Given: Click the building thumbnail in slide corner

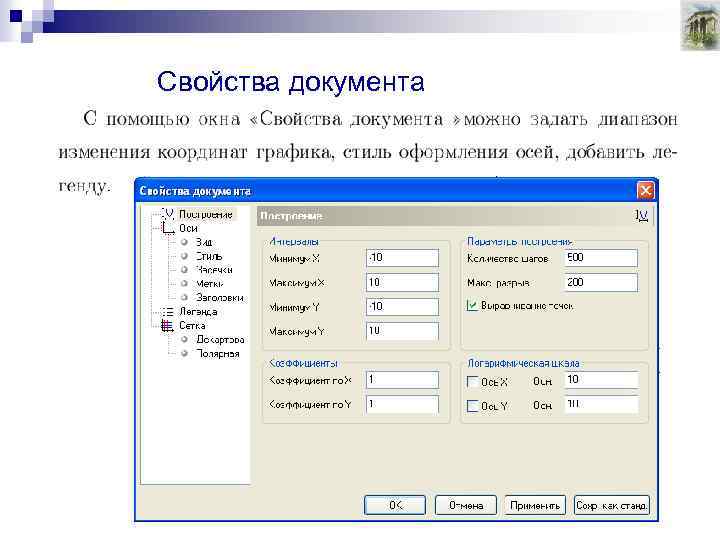Looking at the screenshot, I should pos(700,25).
